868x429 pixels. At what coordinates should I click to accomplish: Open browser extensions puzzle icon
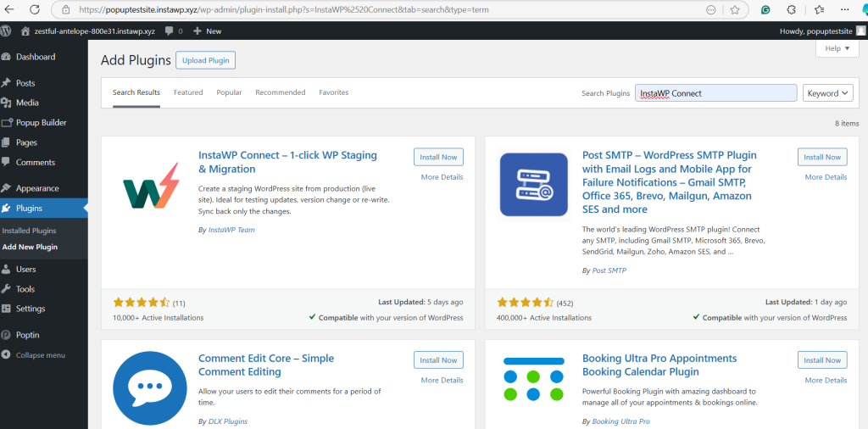click(x=792, y=9)
